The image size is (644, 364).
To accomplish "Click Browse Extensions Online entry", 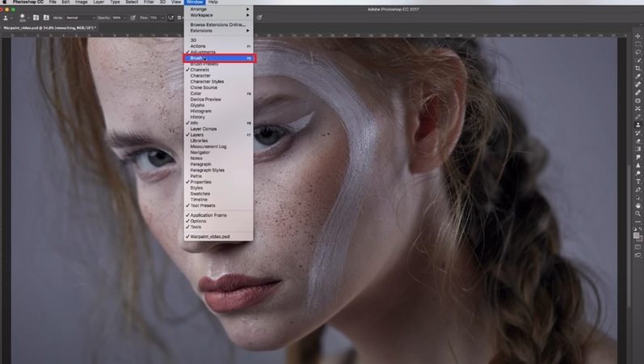I will click(x=218, y=25).
